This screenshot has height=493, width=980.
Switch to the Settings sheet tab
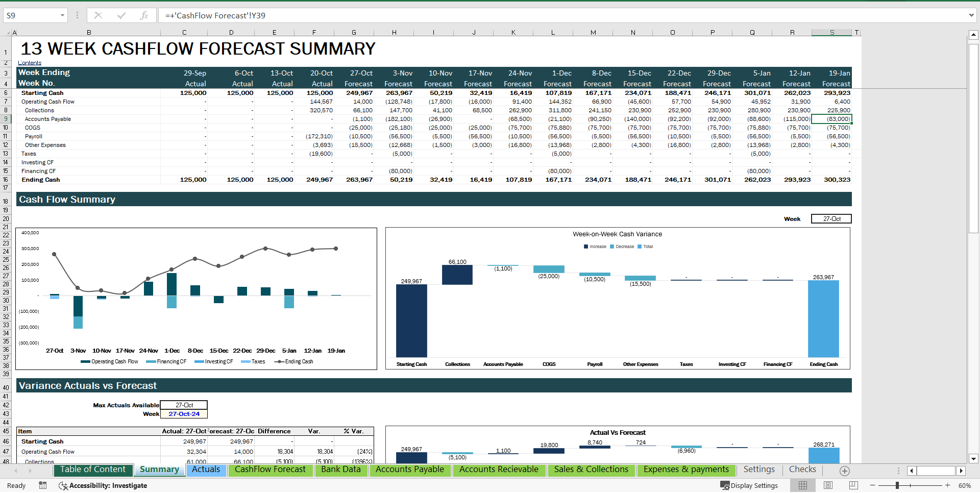pyautogui.click(x=759, y=470)
